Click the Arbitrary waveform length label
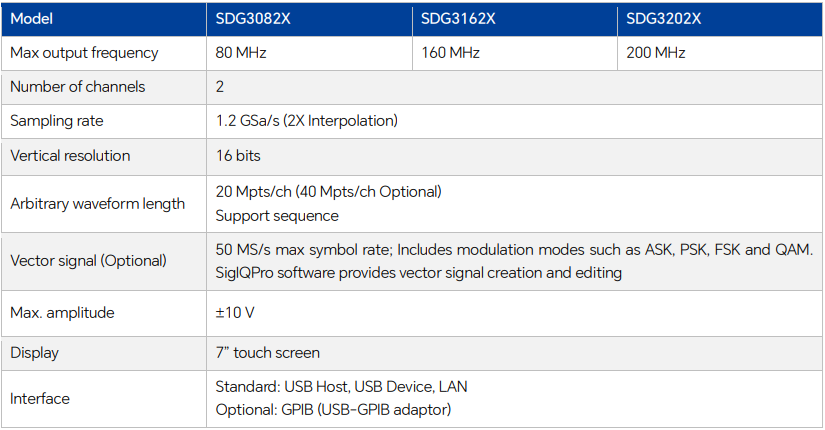Image resolution: width=825 pixels, height=430 pixels. click(97, 204)
